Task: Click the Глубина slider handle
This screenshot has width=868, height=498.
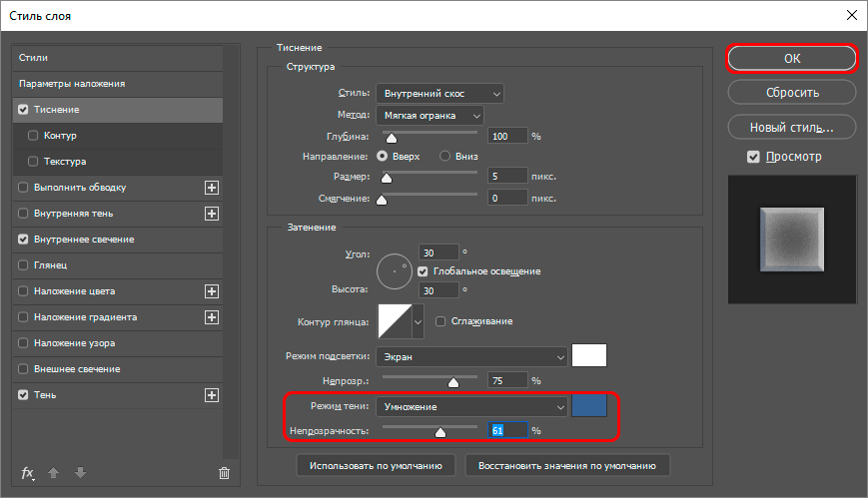Action: tap(392, 138)
